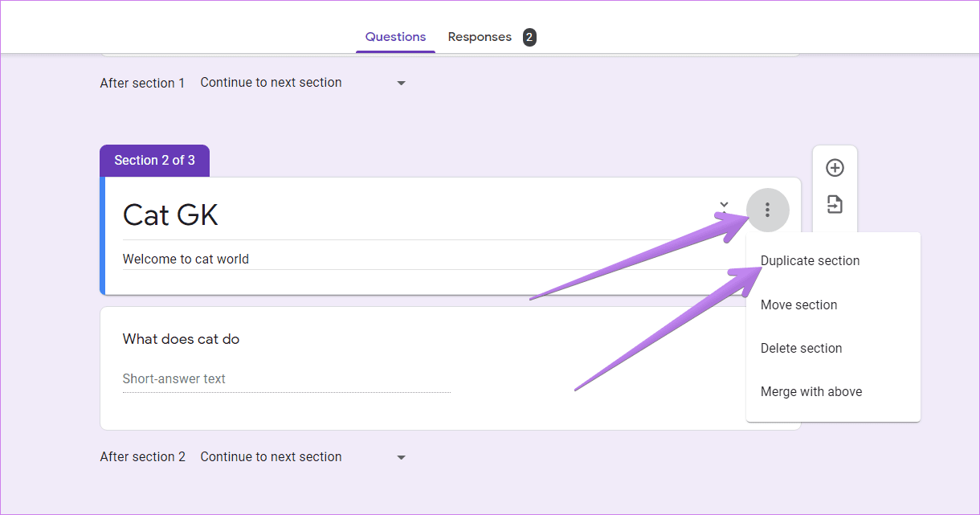This screenshot has width=980, height=515.
Task: Click the Add question plus icon
Action: click(x=835, y=168)
